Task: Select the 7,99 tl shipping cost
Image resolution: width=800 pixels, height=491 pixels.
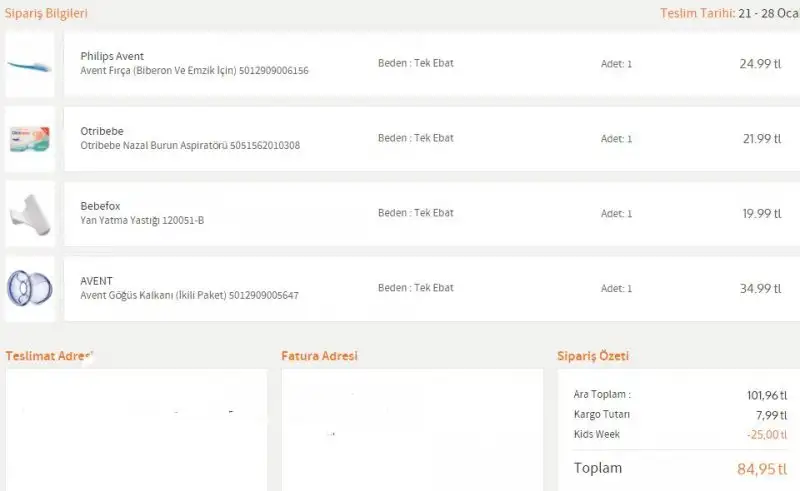Action: 771,415
